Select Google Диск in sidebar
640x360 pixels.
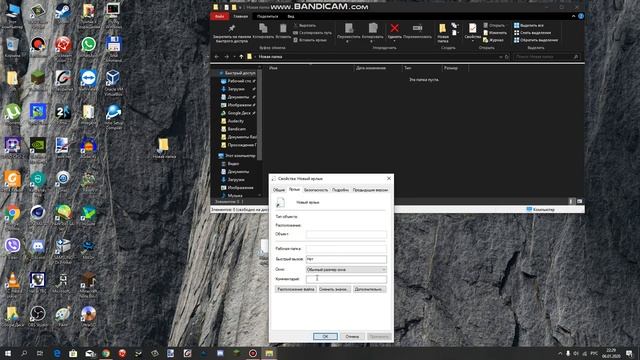click(239, 113)
